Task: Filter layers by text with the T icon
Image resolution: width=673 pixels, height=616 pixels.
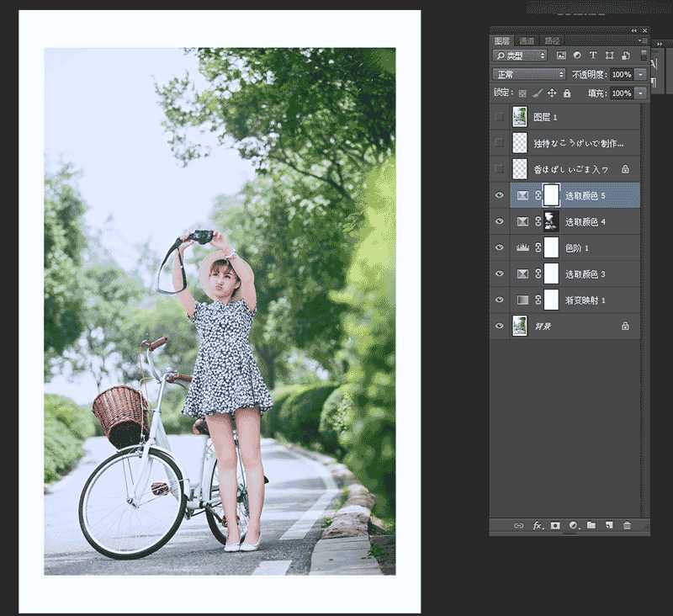Action: [x=591, y=54]
